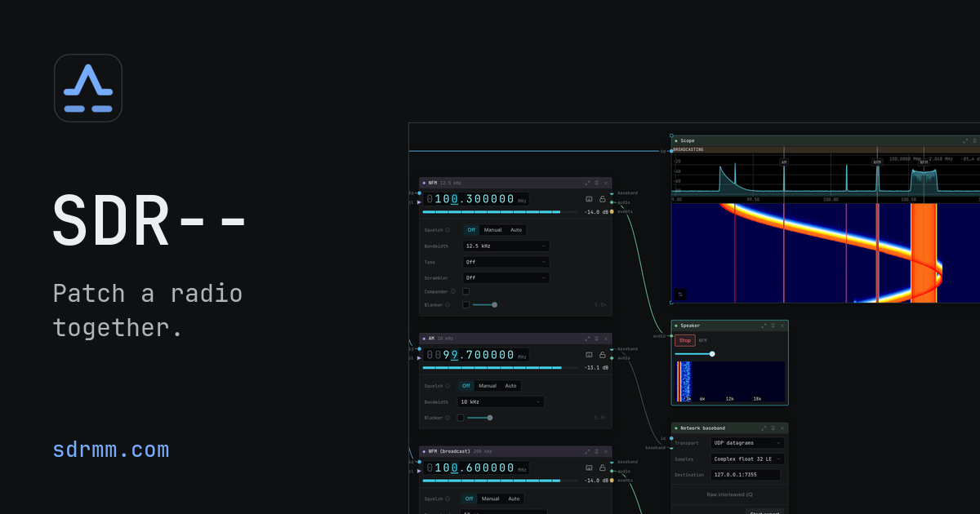Pin the Speaker panel
The image size is (980, 514).
click(x=773, y=326)
